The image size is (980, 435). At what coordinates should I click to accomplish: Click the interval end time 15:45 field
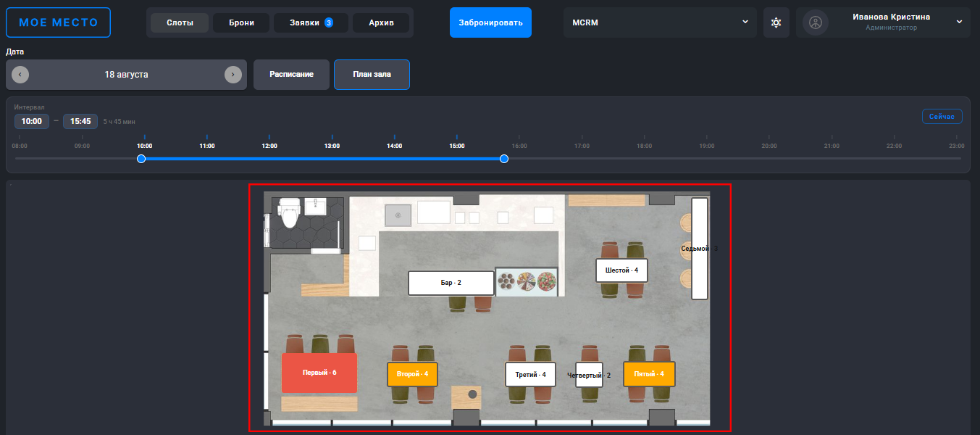[x=80, y=121]
